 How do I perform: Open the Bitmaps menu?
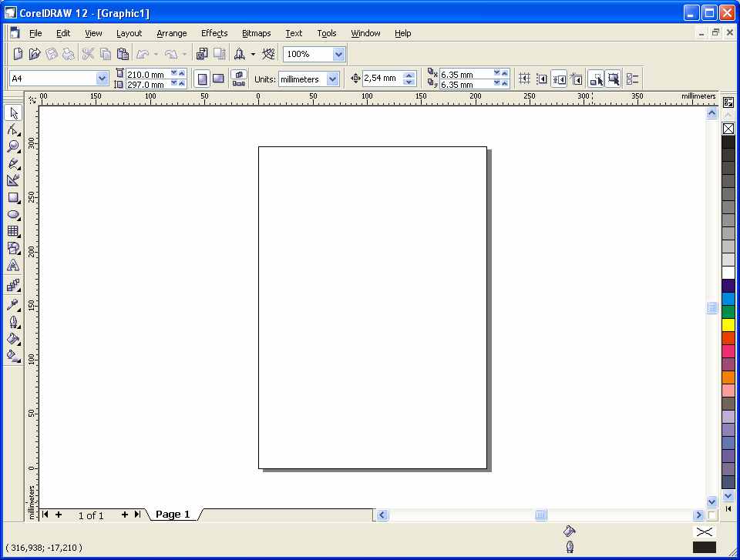tap(256, 33)
